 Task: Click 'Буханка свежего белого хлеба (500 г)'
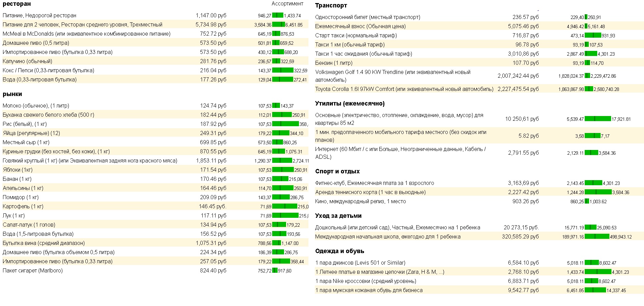pos(48,115)
